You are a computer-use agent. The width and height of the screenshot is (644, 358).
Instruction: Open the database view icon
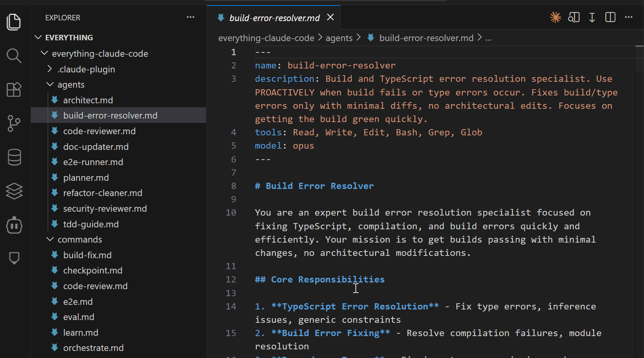pos(14,157)
